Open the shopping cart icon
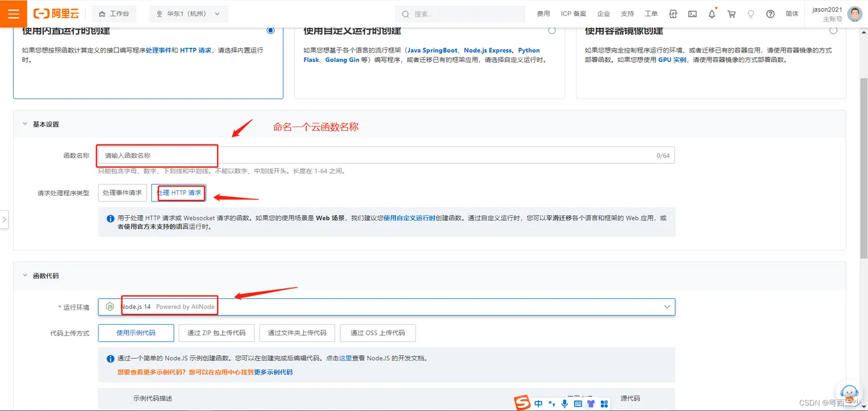The height and width of the screenshot is (411, 868). 732,14
